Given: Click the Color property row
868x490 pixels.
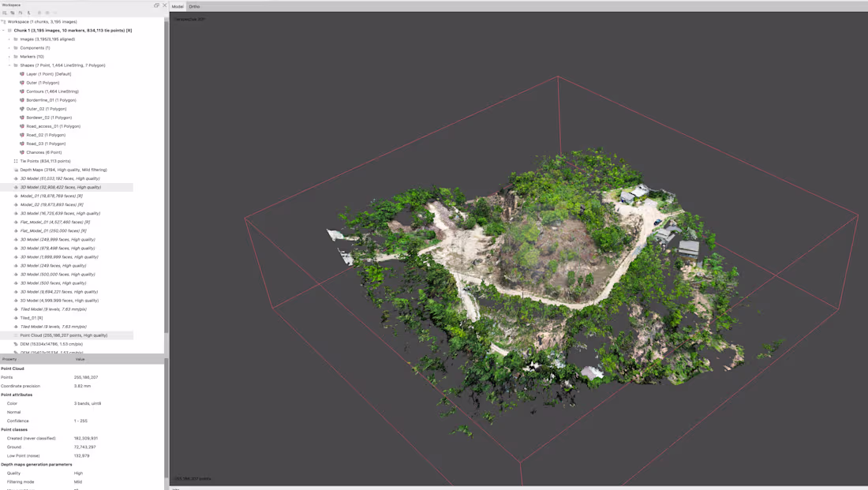Looking at the screenshot, I should [82, 404].
